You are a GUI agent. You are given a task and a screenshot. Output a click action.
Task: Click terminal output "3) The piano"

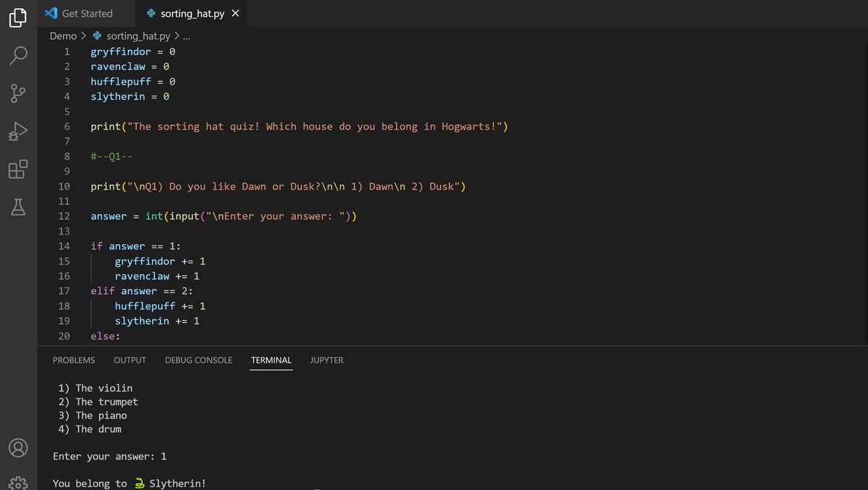click(93, 415)
